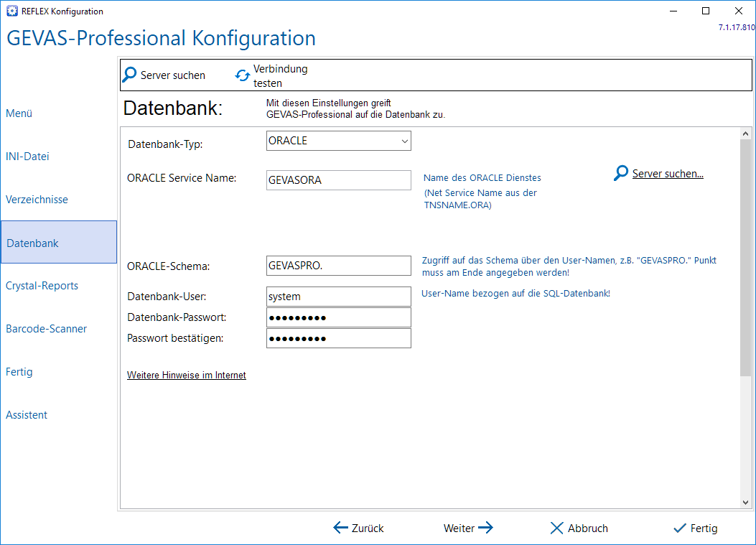Image resolution: width=756 pixels, height=545 pixels.
Task: Focus the Datenbank-User field
Action: tap(338, 297)
